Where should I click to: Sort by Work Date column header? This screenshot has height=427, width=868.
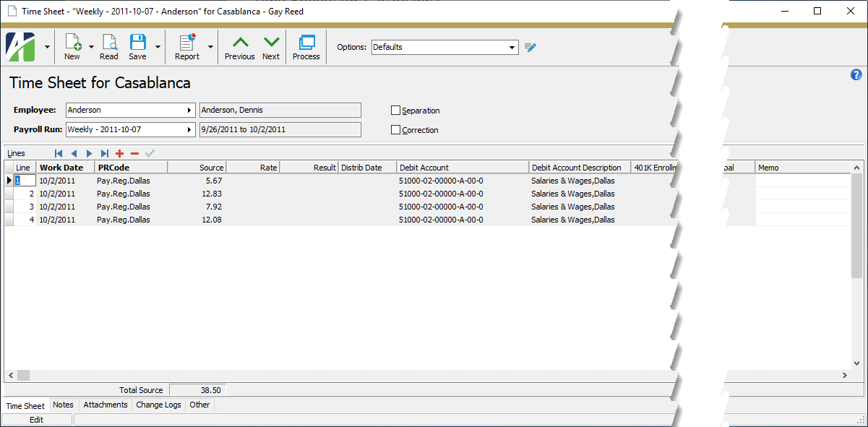click(65, 168)
